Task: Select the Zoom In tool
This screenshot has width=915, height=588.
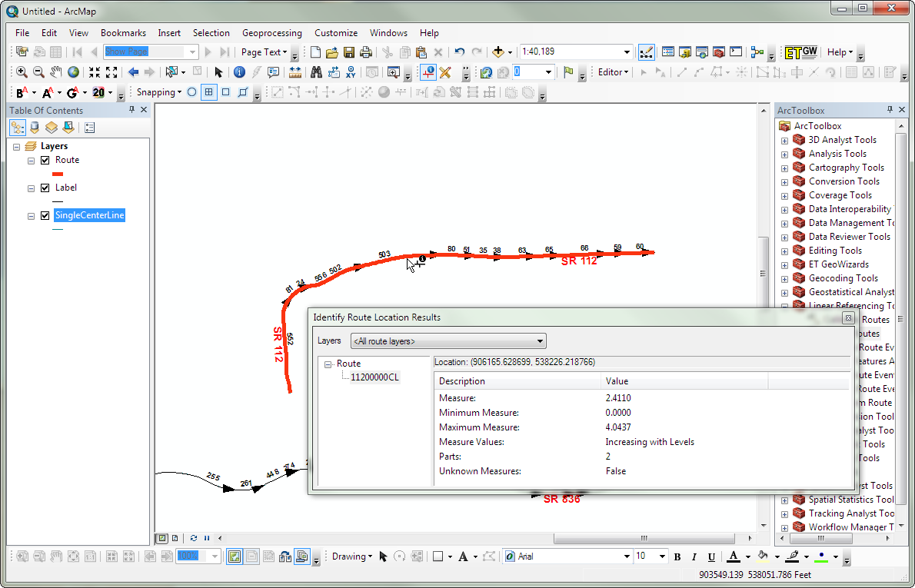Action: (22, 72)
